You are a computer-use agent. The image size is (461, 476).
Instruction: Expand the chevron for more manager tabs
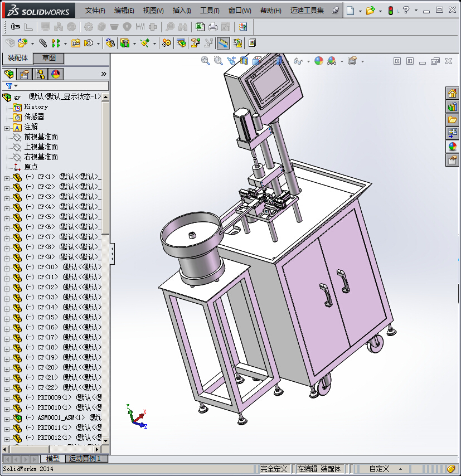pyautogui.click(x=104, y=74)
